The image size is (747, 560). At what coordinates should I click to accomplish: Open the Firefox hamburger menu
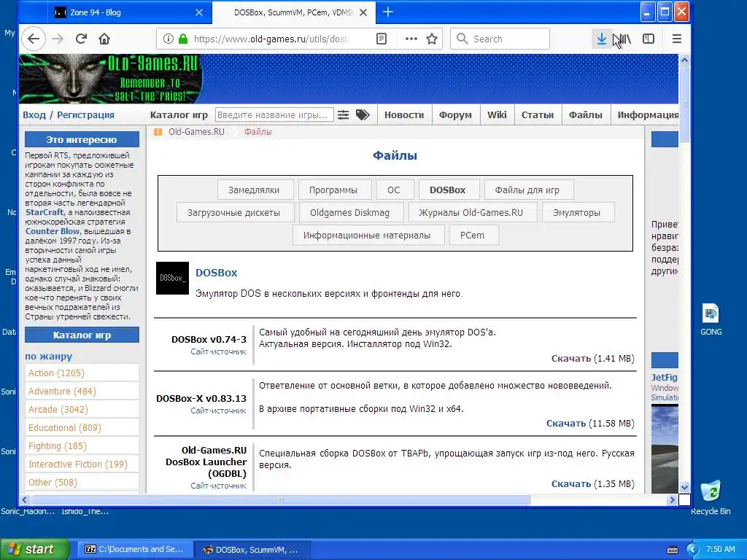click(x=676, y=39)
